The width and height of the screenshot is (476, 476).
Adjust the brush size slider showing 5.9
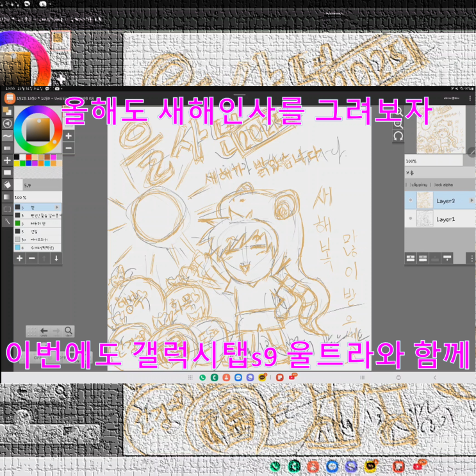38,185
